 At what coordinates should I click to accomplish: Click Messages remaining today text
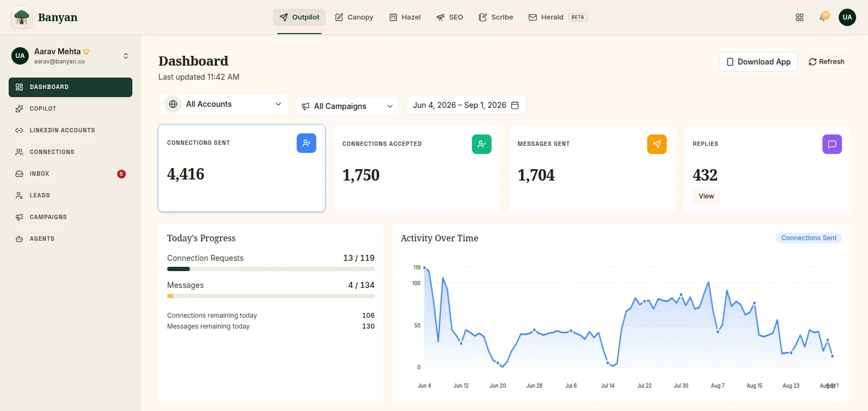(x=208, y=326)
